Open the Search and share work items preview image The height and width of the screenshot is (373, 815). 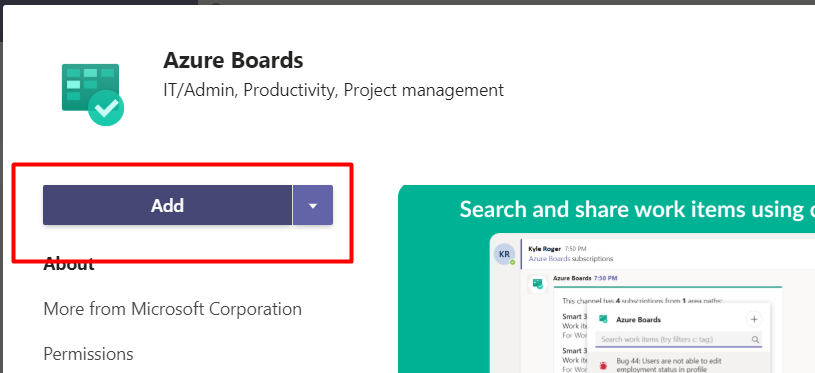606,279
